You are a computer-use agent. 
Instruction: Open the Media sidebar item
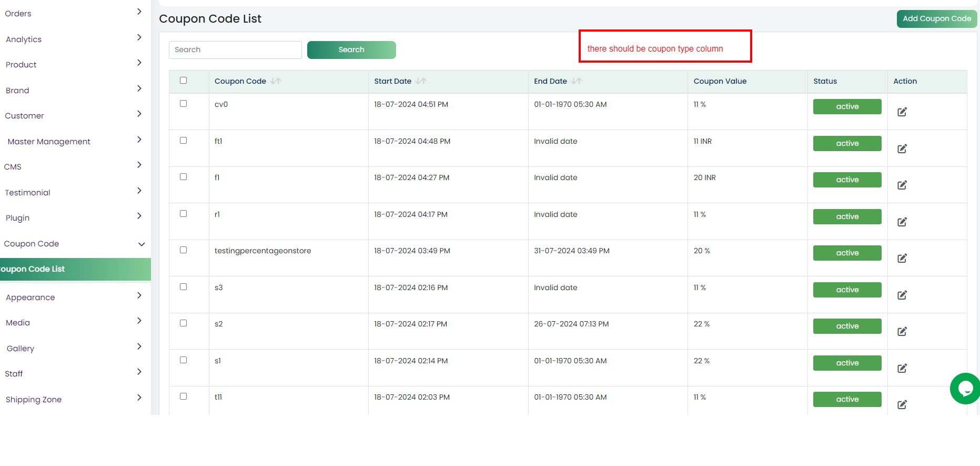point(18,323)
